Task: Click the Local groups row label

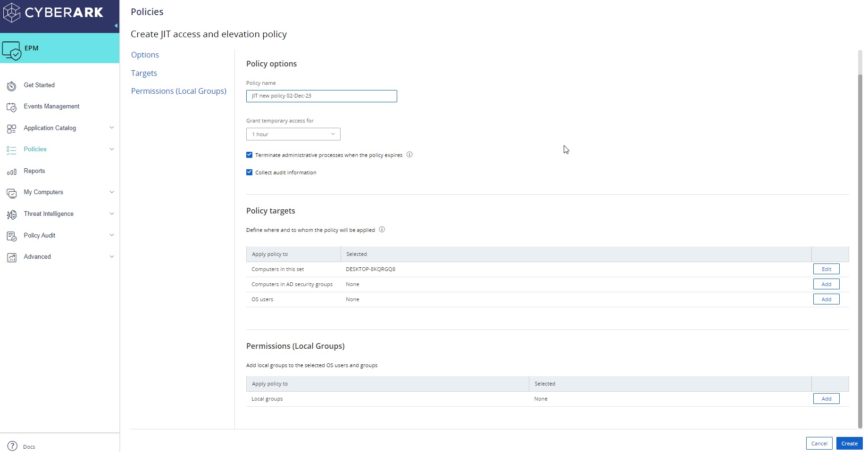Action: click(x=267, y=399)
